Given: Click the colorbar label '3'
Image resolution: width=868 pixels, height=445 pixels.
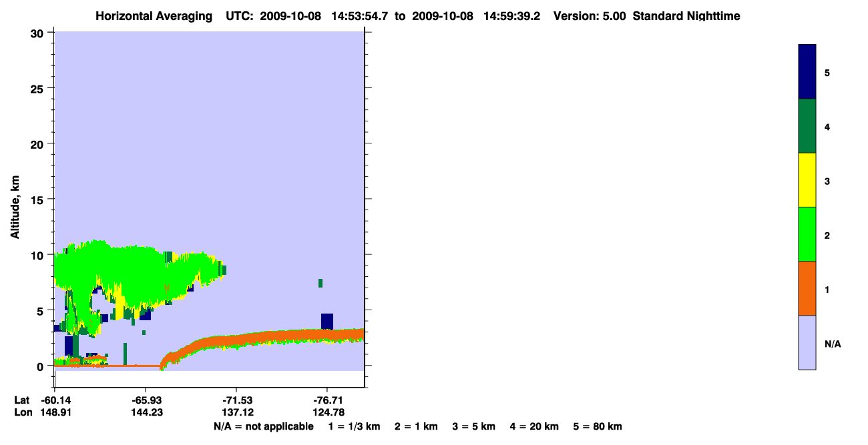Looking at the screenshot, I should pos(827,181).
